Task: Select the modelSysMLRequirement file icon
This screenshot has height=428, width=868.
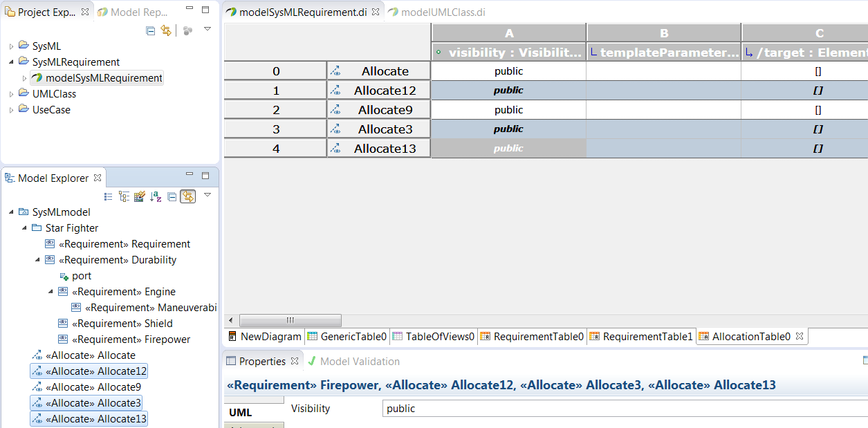Action: 37,78
